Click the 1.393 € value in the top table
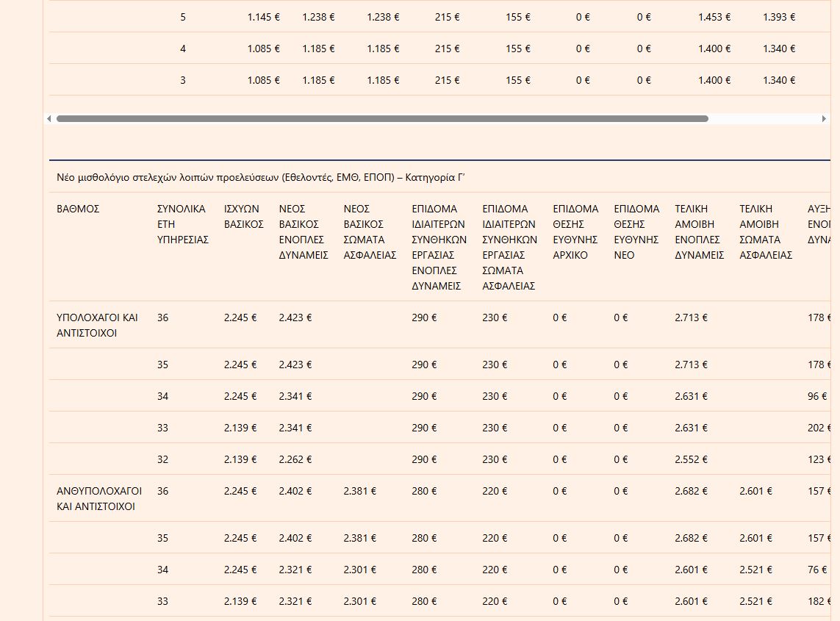The width and height of the screenshot is (840, 621). click(x=778, y=17)
